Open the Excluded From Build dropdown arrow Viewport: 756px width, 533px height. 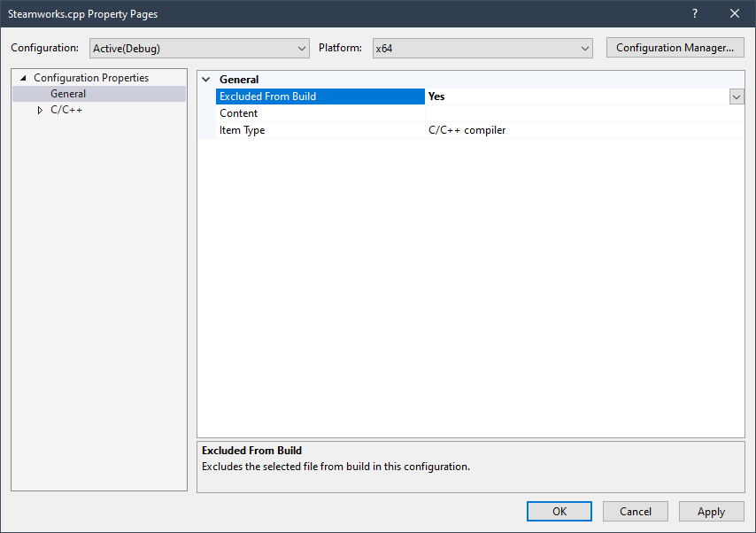(737, 97)
